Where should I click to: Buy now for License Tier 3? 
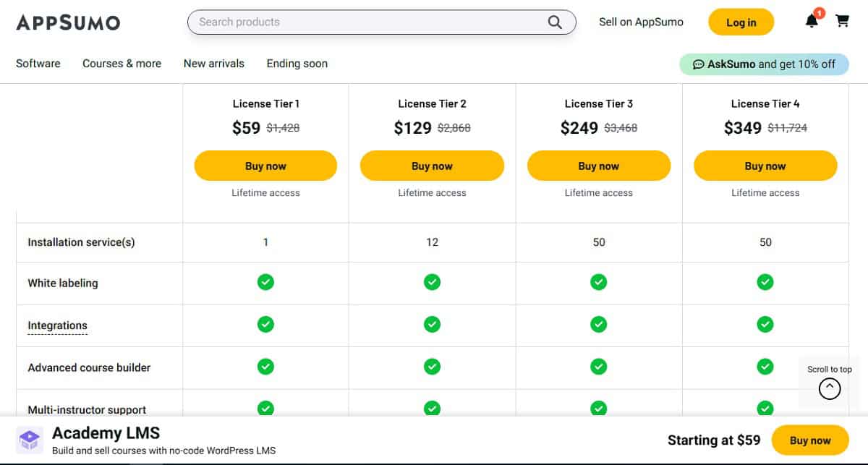tap(598, 166)
